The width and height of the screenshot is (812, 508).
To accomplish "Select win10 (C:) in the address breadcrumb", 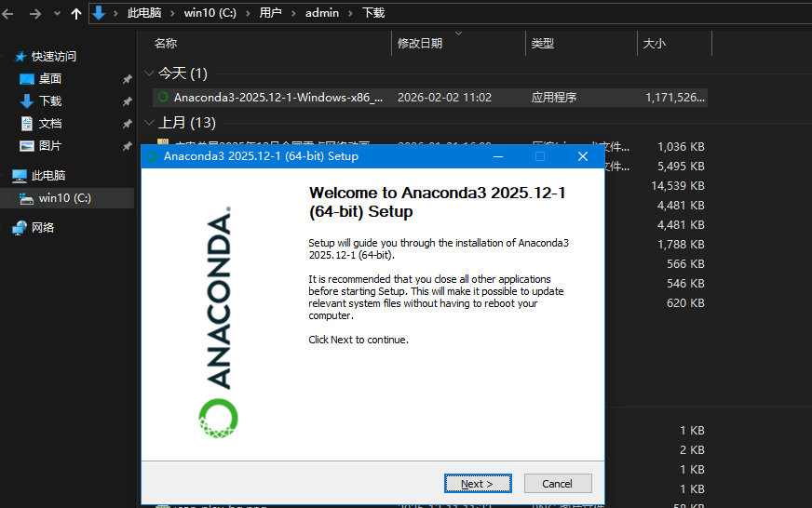I will click(x=210, y=13).
